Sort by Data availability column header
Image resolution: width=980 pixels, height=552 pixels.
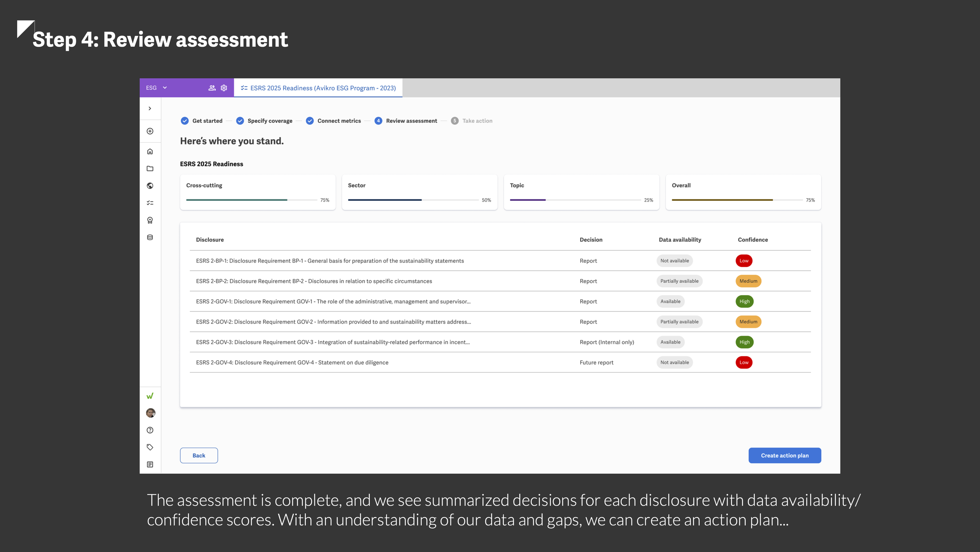680,240
